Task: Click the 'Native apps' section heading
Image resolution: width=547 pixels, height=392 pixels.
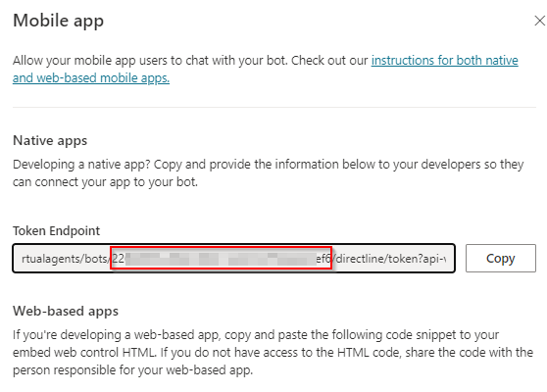Action: pos(50,140)
